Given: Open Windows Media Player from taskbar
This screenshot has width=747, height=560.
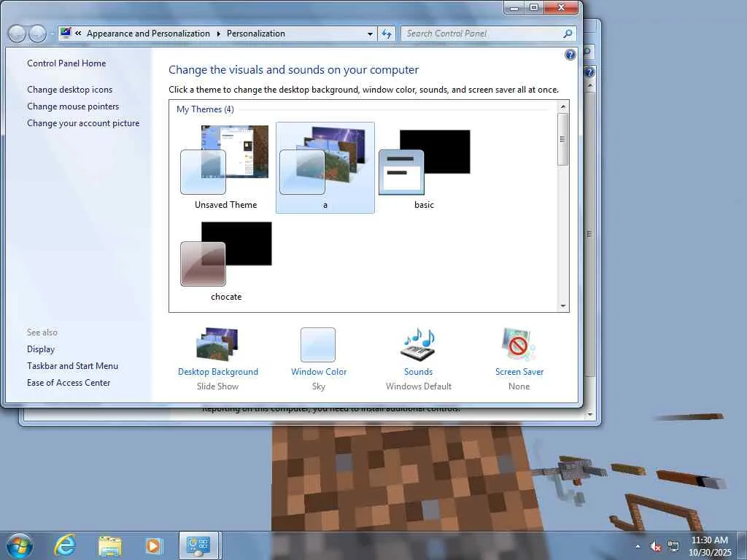Looking at the screenshot, I should [x=154, y=545].
